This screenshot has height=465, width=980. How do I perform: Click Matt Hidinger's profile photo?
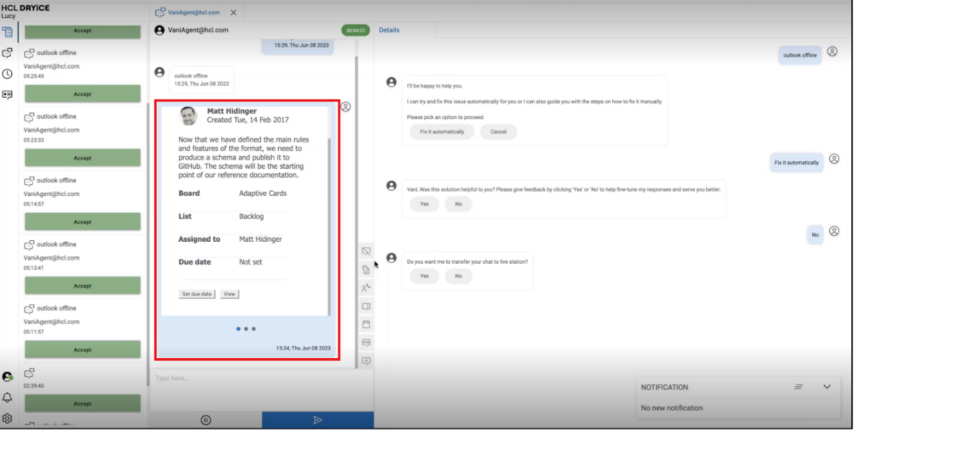pos(188,116)
